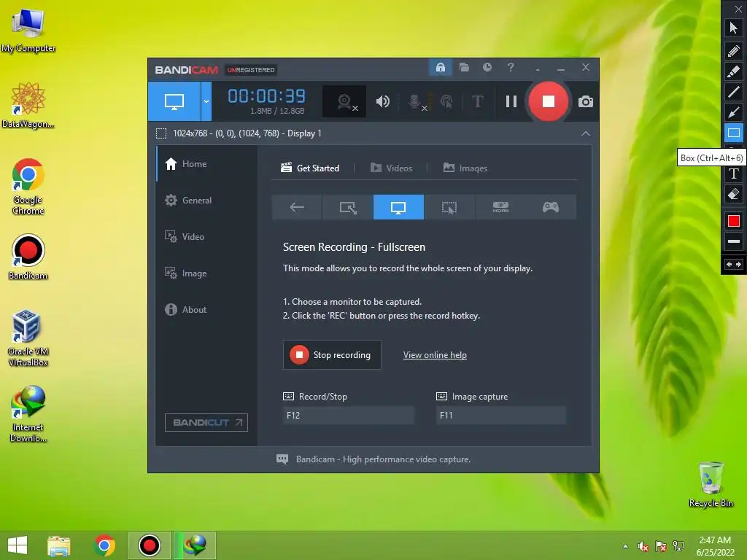Select the highlighter drawing tool
This screenshot has width=747, height=560.
tap(734, 71)
